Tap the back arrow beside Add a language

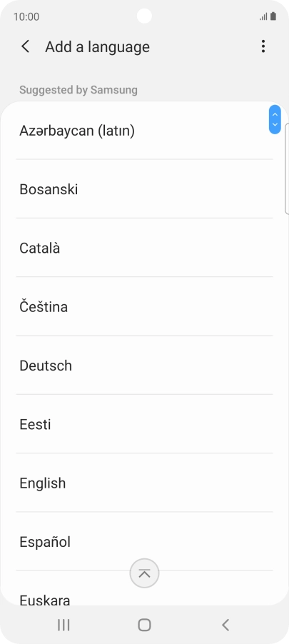[26, 46]
